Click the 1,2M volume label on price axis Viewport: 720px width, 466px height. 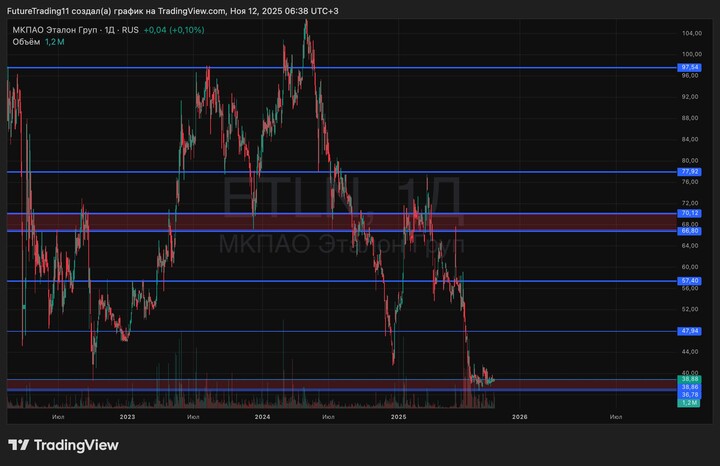(x=689, y=402)
